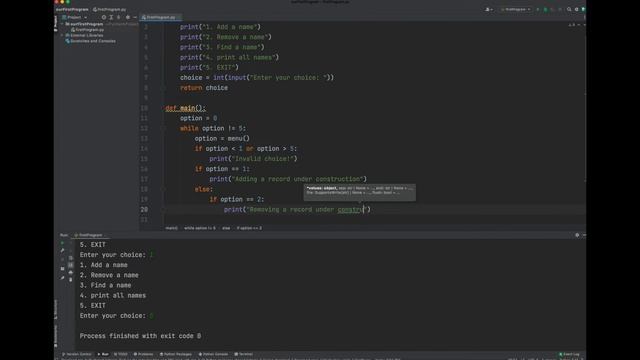Viewport: 640px width, 360px height.
Task: Click the Run panel gear settings icon
Action: click(577, 235)
